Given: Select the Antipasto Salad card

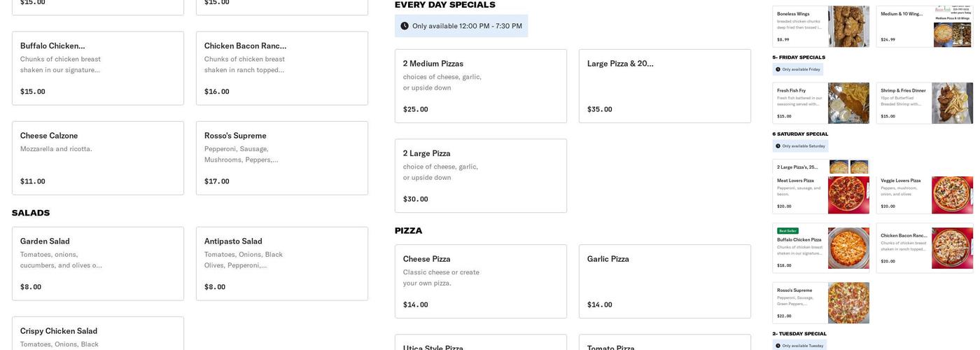Looking at the screenshot, I should [281, 264].
